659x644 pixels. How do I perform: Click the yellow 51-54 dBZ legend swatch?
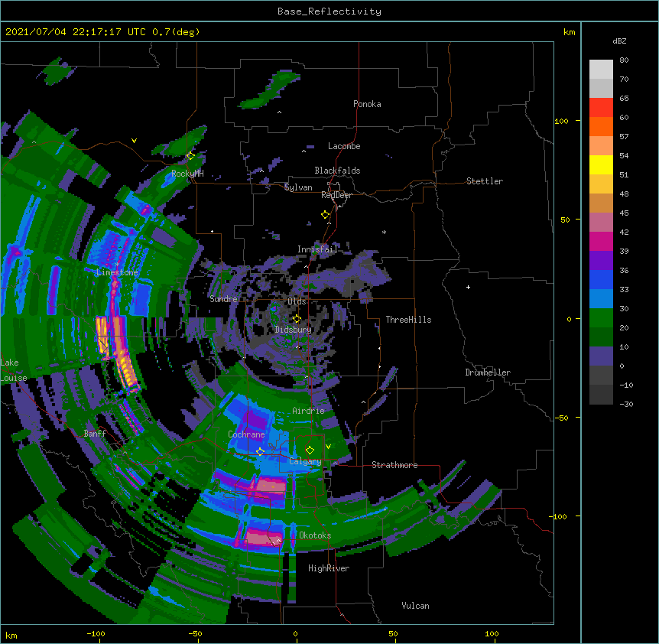pyautogui.click(x=601, y=164)
